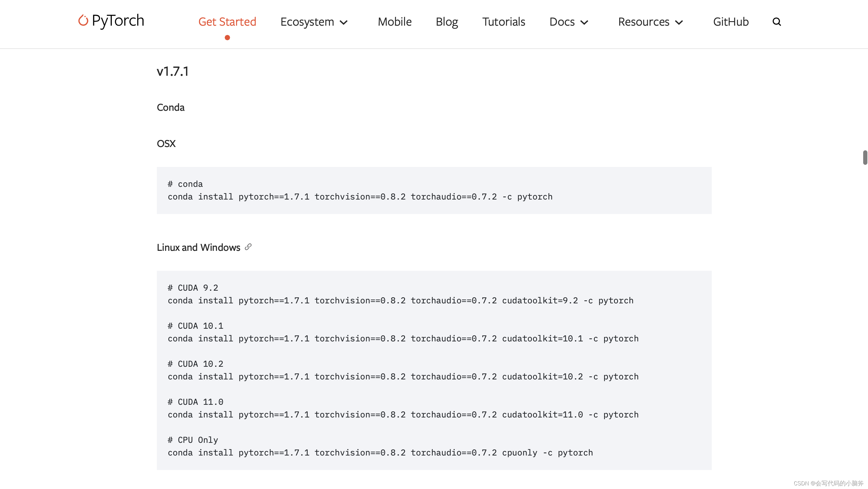Click the PyTorch flame logo icon
The height and width of the screenshot is (489, 868).
pyautogui.click(x=83, y=20)
